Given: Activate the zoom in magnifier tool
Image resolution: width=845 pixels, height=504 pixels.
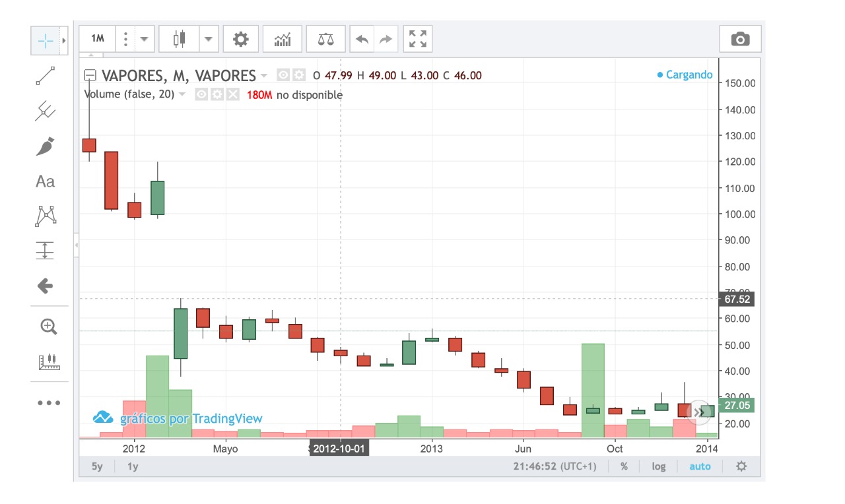Looking at the screenshot, I should coord(49,327).
